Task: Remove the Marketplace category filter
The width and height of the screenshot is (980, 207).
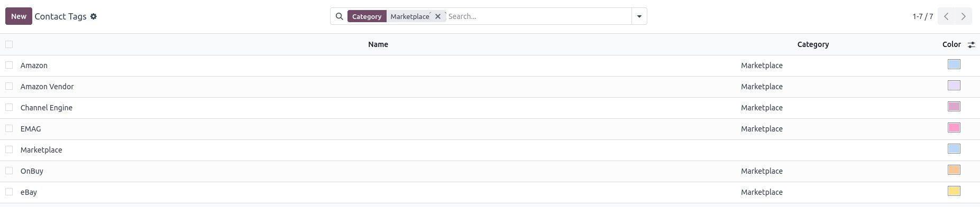Action: [x=438, y=16]
